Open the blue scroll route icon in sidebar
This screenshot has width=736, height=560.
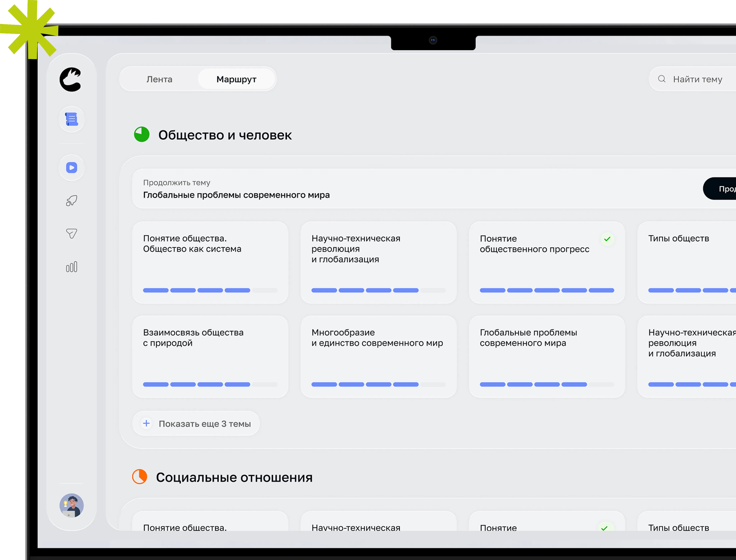click(x=72, y=119)
